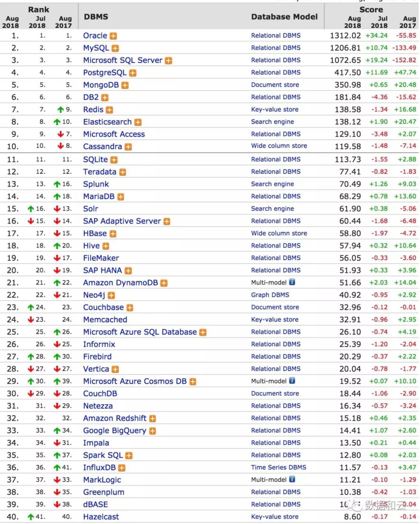Click the plus icon next to PostgreSQL
The image size is (420, 524).
(133, 73)
